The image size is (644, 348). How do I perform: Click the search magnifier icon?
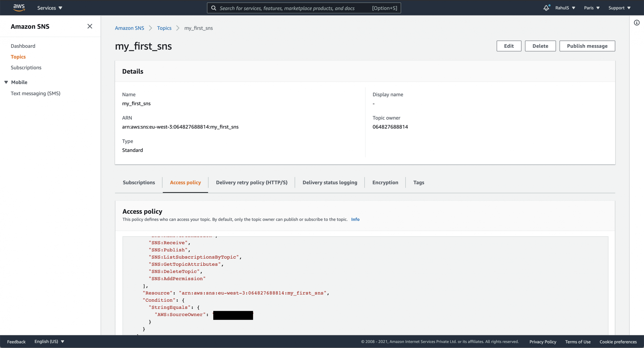tap(214, 8)
